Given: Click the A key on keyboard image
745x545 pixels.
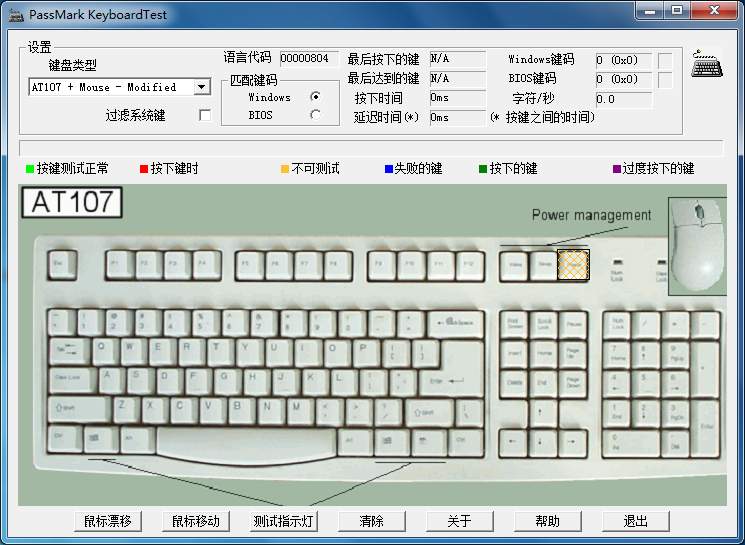Looking at the screenshot, I should coord(112,381).
